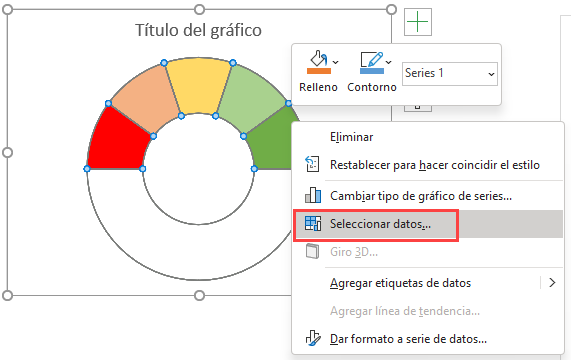Click the Restablecer estilo reset icon
Viewport: 571px width, 360px height.
click(312, 165)
